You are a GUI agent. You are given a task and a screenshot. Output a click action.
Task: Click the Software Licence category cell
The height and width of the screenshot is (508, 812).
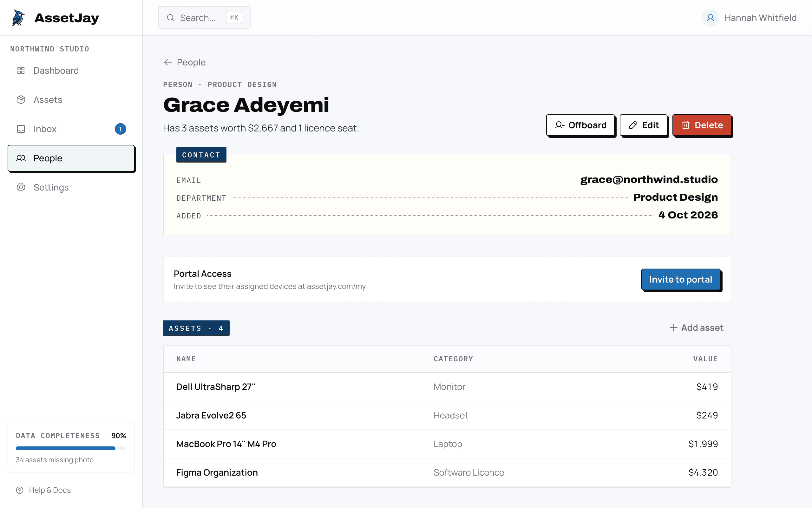pos(469,472)
